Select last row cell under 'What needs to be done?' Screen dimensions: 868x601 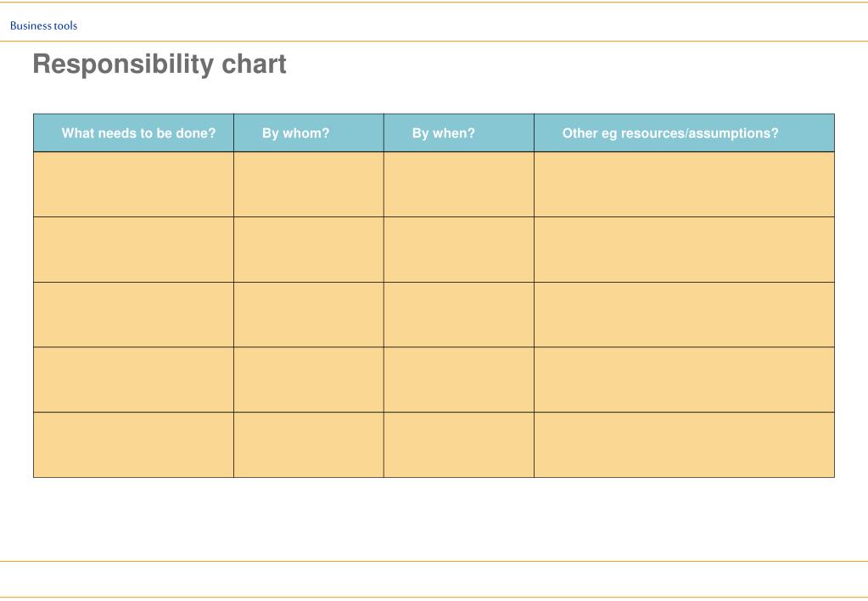point(133,445)
